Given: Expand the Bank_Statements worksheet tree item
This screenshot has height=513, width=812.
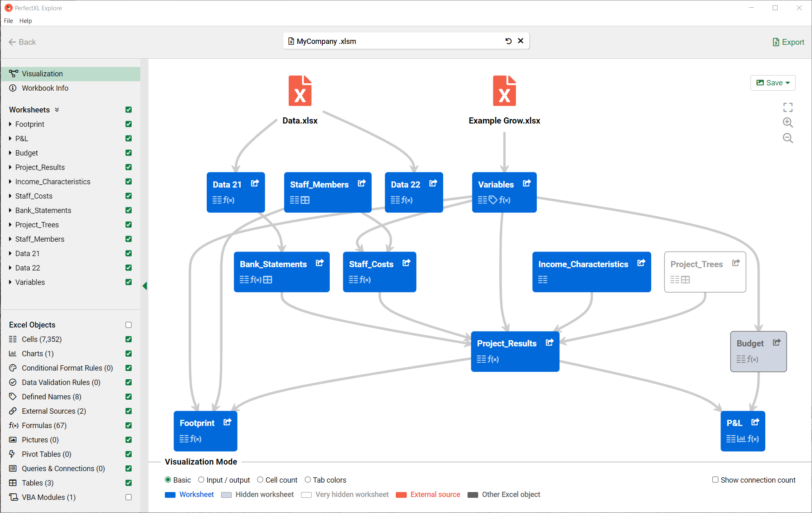Looking at the screenshot, I should click(10, 210).
